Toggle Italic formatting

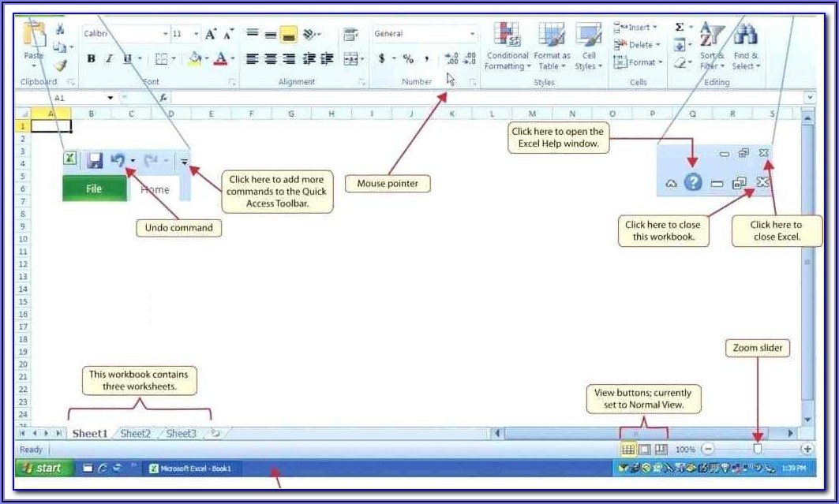(x=109, y=59)
